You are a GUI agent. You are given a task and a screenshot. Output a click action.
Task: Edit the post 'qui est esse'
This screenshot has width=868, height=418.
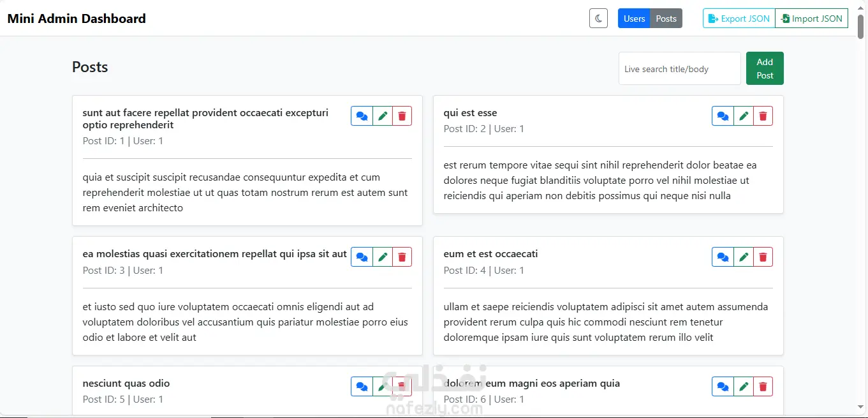744,116
